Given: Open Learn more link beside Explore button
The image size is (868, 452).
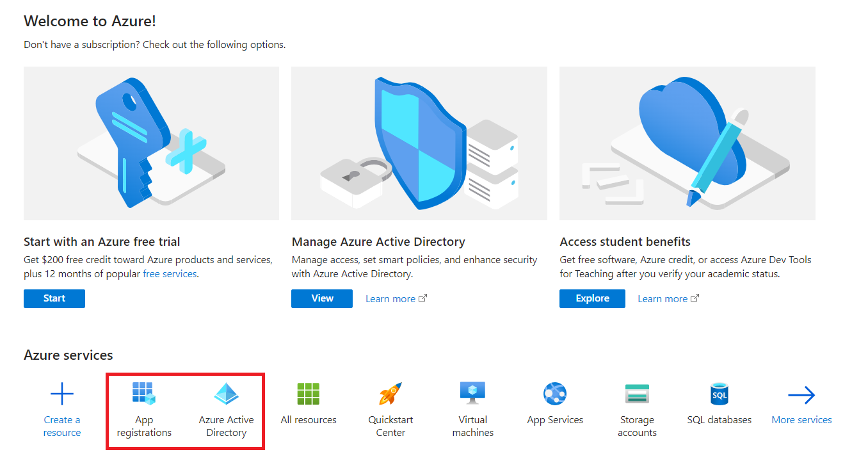Looking at the screenshot, I should pyautogui.click(x=663, y=299).
